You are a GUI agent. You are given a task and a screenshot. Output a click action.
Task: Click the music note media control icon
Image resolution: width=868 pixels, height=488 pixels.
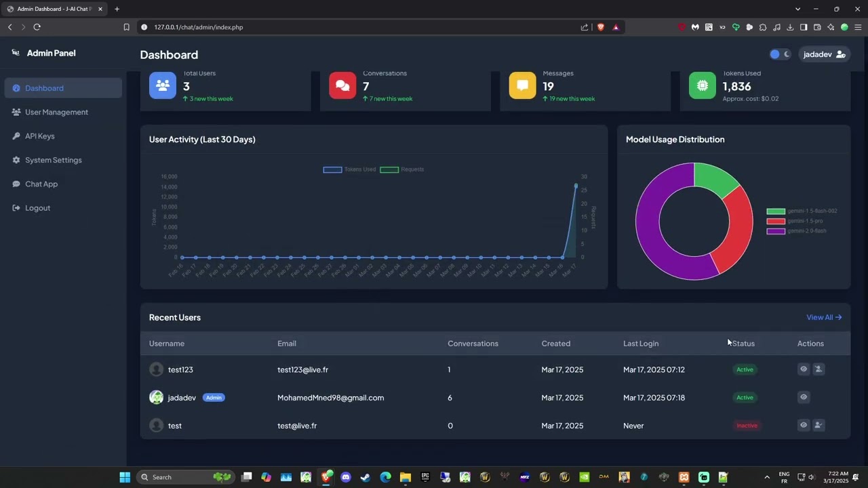(x=776, y=27)
